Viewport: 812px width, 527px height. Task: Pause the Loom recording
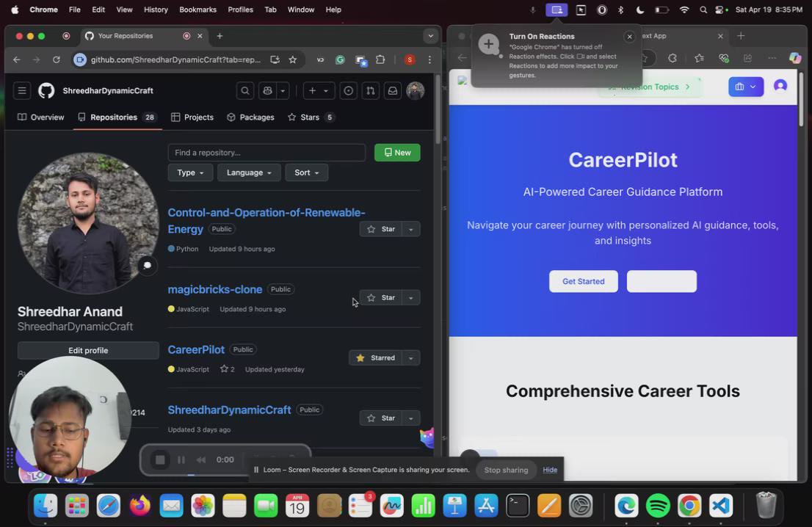point(181,459)
